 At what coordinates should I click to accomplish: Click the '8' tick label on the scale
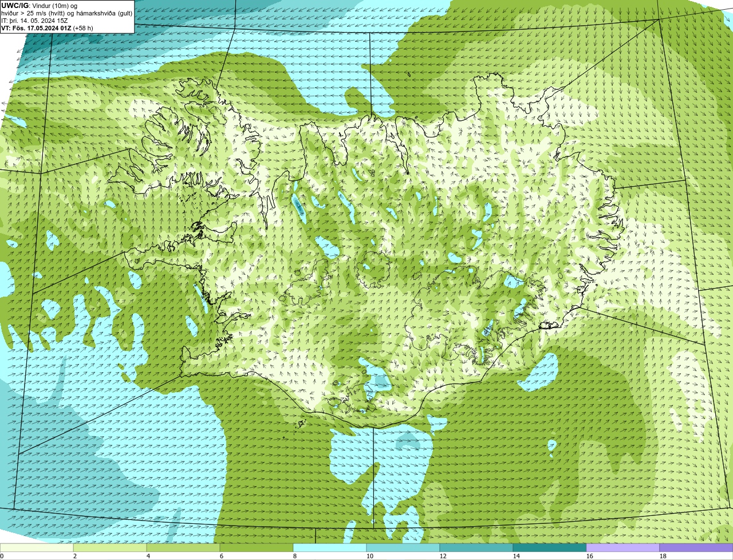(x=295, y=556)
